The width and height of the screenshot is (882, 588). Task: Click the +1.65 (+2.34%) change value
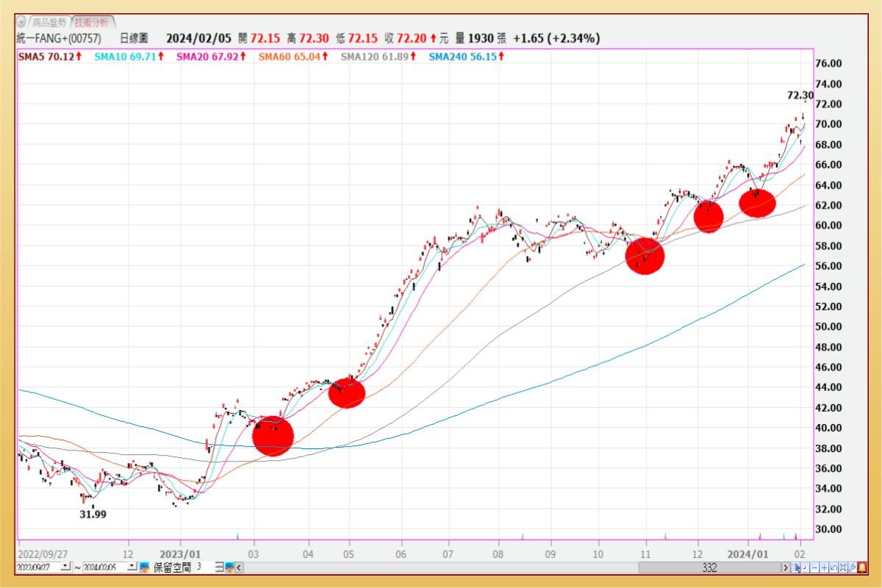click(x=556, y=39)
